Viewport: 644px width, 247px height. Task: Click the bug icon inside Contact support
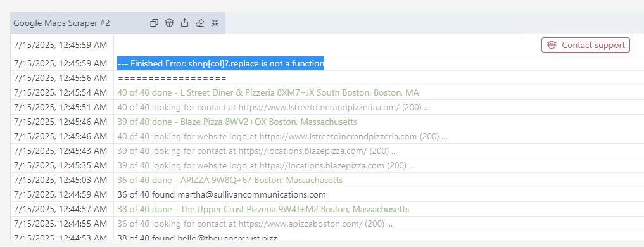552,45
